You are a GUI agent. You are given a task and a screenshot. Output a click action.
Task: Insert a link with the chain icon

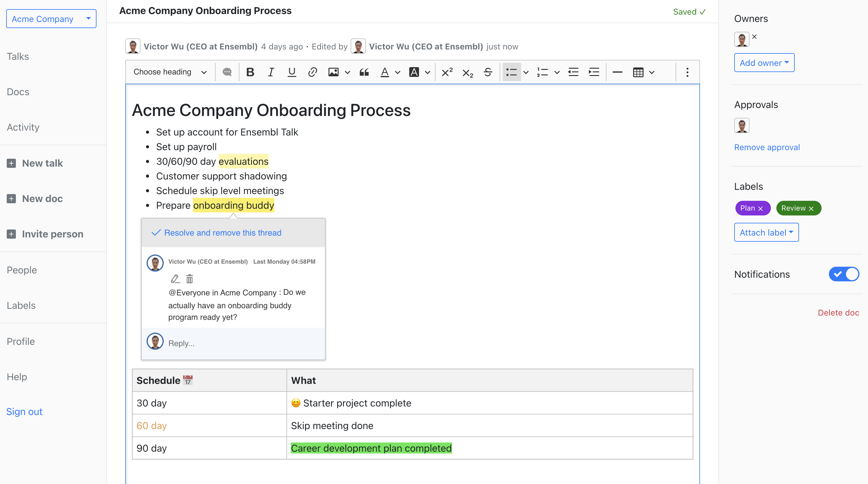[x=312, y=72]
